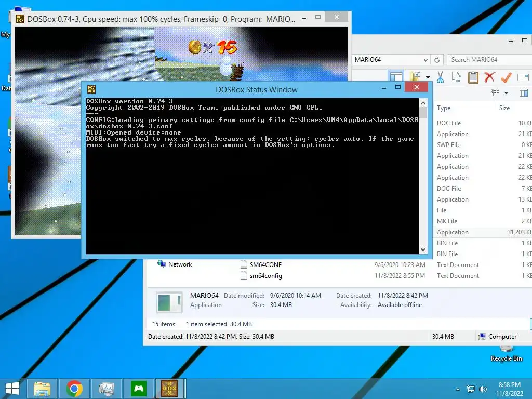Click the system monitor icon in taskbar
The height and width of the screenshot is (399, 532).
click(x=107, y=389)
